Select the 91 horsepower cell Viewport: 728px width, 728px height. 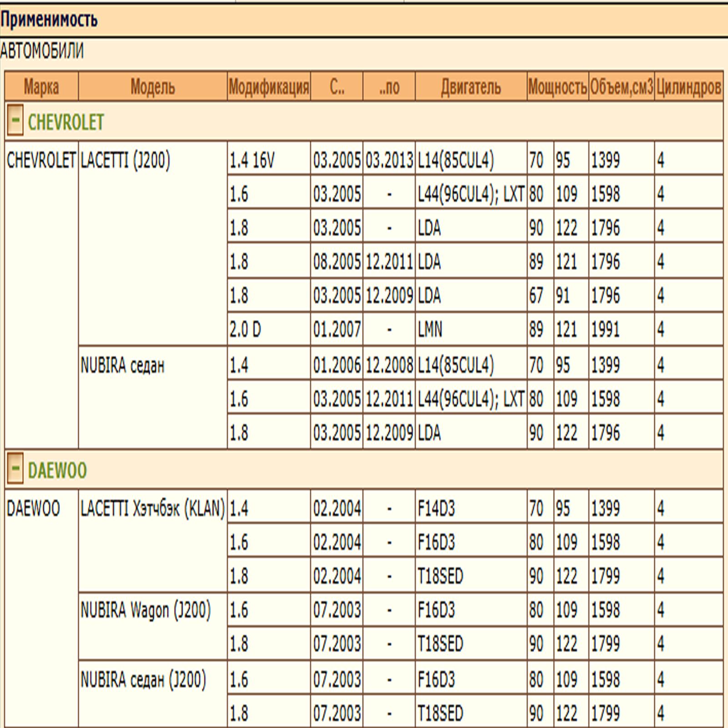pyautogui.click(x=571, y=295)
